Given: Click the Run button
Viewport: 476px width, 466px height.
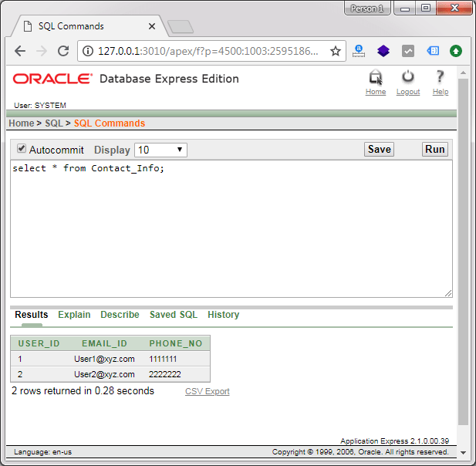Looking at the screenshot, I should click(x=434, y=150).
